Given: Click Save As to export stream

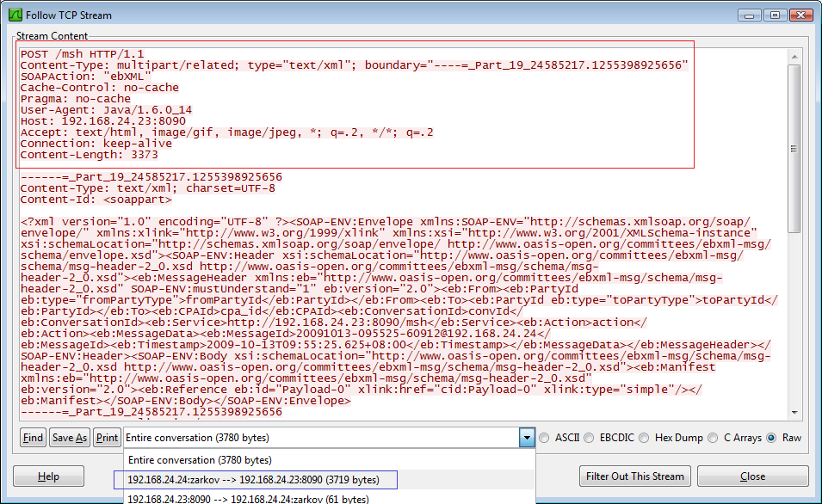Looking at the screenshot, I should 69,438.
